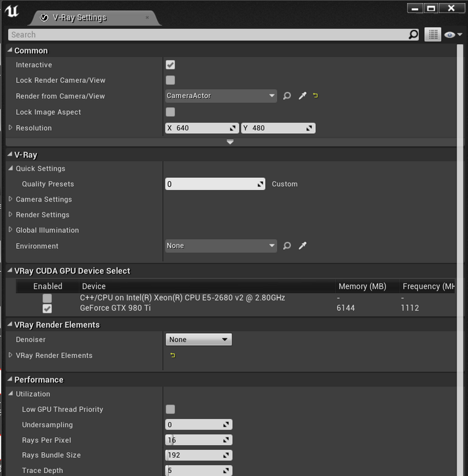Click the V-Ray logo on the tab
468x476 pixels.
click(x=44, y=18)
